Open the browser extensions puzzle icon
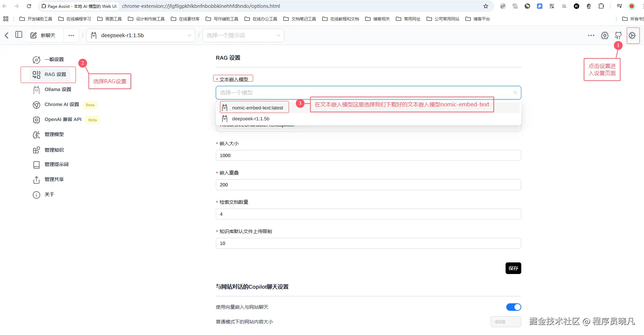 click(x=601, y=6)
